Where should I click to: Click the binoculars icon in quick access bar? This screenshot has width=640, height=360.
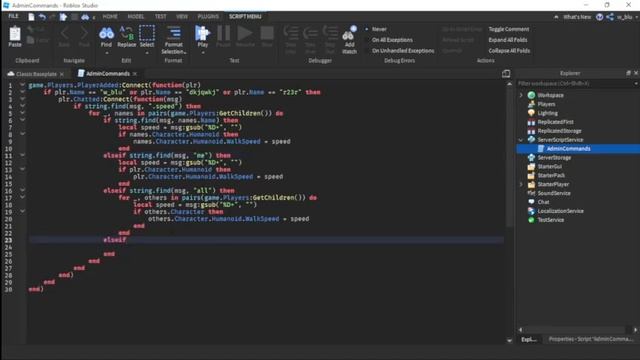[85, 17]
